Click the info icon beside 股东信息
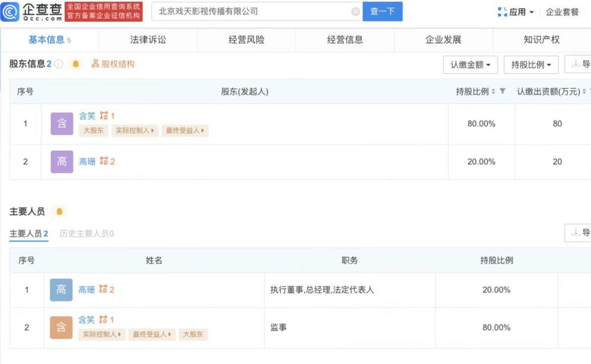Viewport: 591px width, 364px height. click(x=59, y=64)
